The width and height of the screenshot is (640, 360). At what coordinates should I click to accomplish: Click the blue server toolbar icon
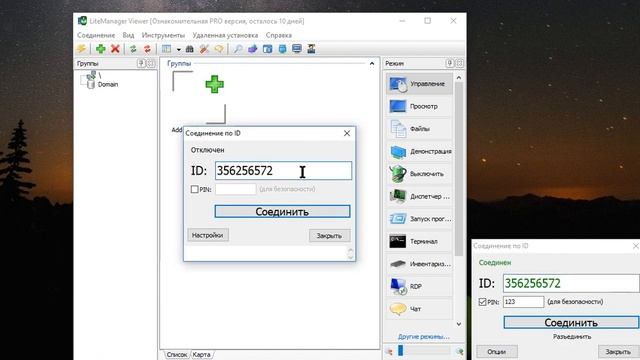coord(282,49)
